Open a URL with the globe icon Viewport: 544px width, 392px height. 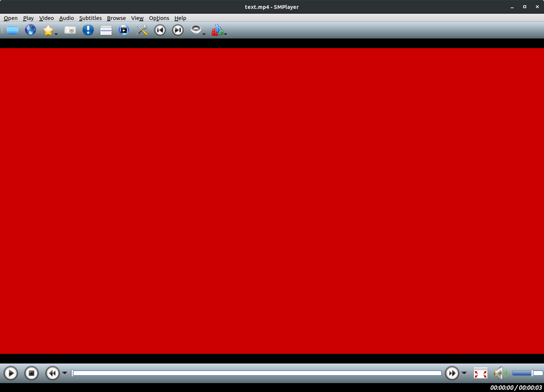coord(30,30)
